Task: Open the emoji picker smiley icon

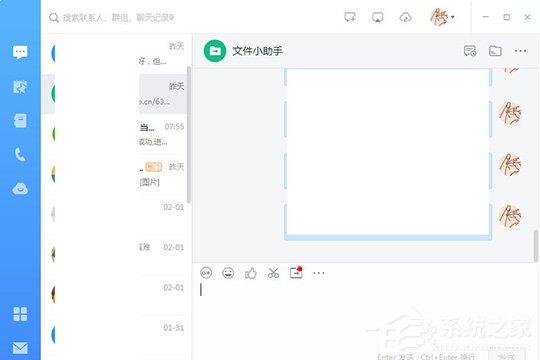Action: coord(228,273)
